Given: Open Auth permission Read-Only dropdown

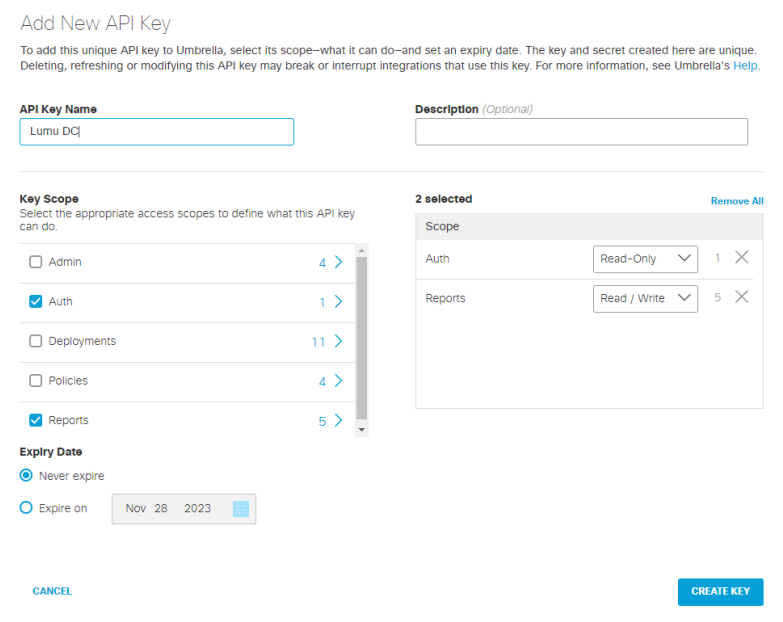Looking at the screenshot, I should tap(645, 258).
